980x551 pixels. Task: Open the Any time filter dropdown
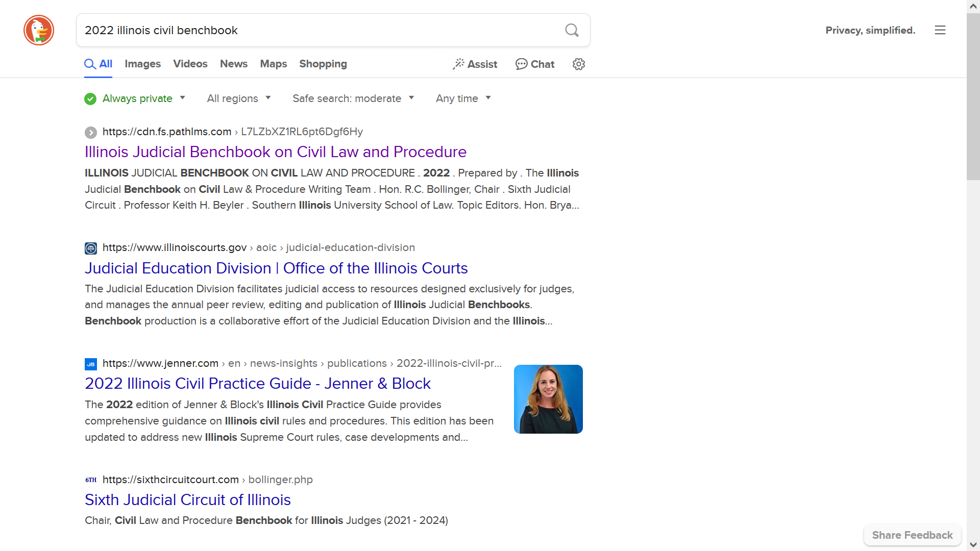tap(463, 98)
